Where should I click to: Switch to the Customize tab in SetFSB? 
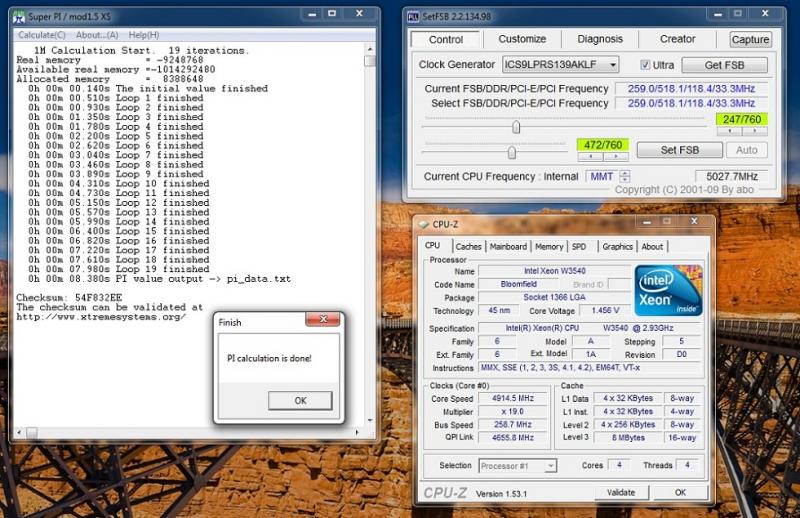(x=522, y=39)
